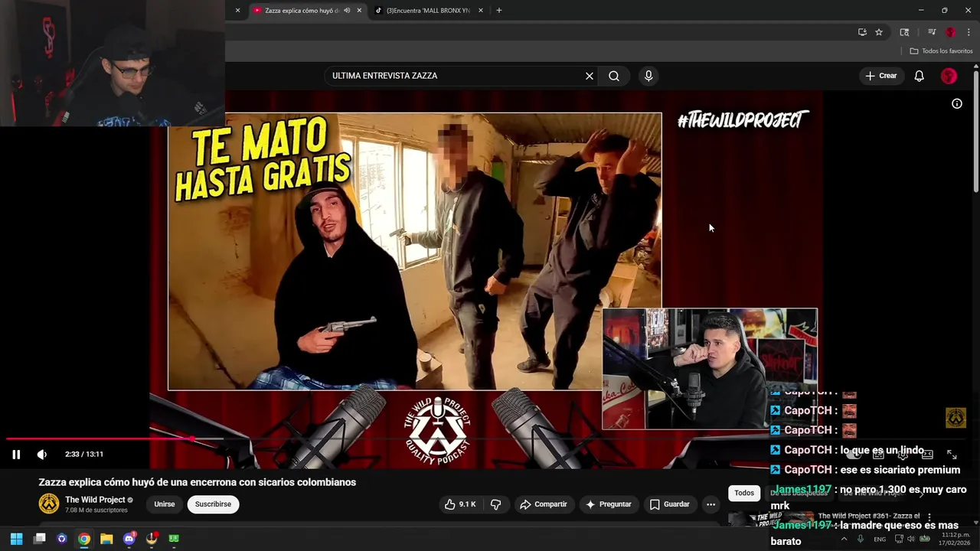The height and width of the screenshot is (551, 980).
Task: Like the video with thumbs-up 9.1 K
Action: (x=460, y=504)
